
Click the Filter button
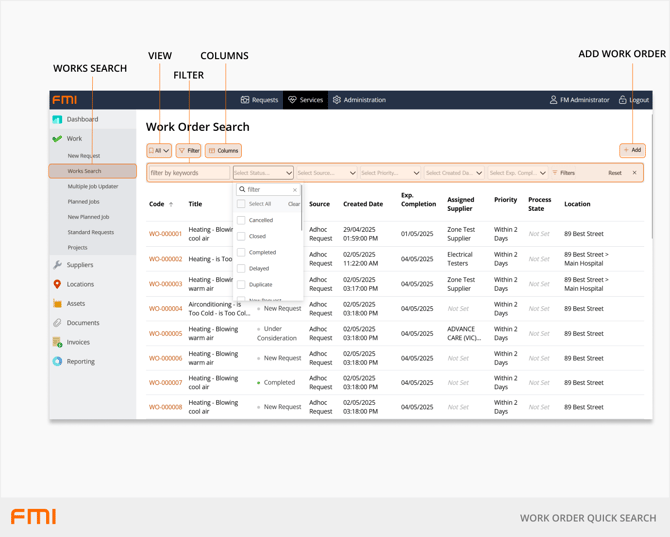click(188, 150)
